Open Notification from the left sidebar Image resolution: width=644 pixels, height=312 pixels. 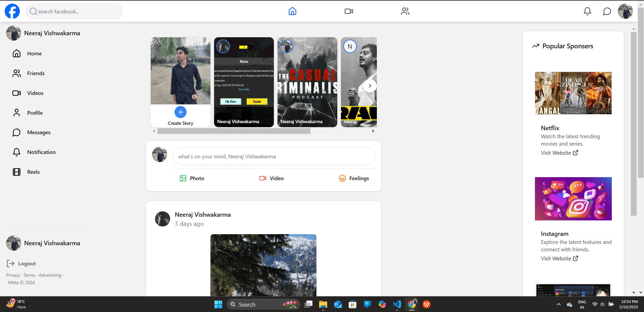pyautogui.click(x=41, y=152)
